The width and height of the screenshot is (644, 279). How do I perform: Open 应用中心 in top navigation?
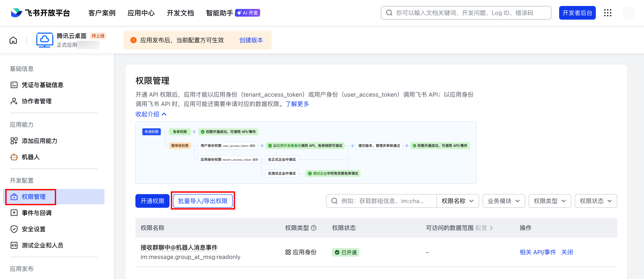coord(141,13)
